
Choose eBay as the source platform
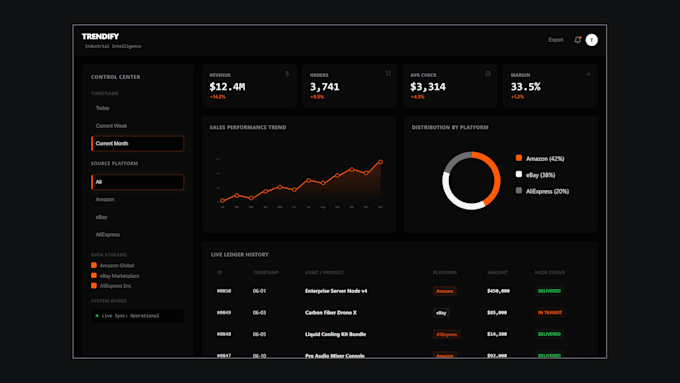137,217
